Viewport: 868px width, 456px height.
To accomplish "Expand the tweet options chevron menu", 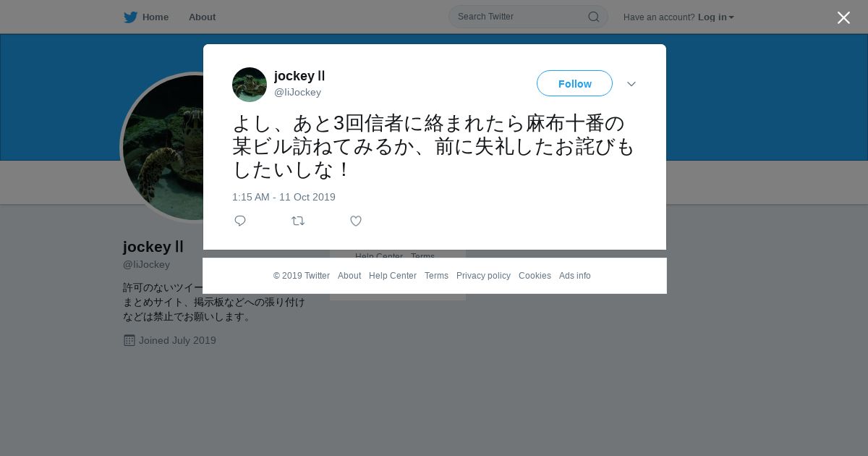I will point(631,84).
